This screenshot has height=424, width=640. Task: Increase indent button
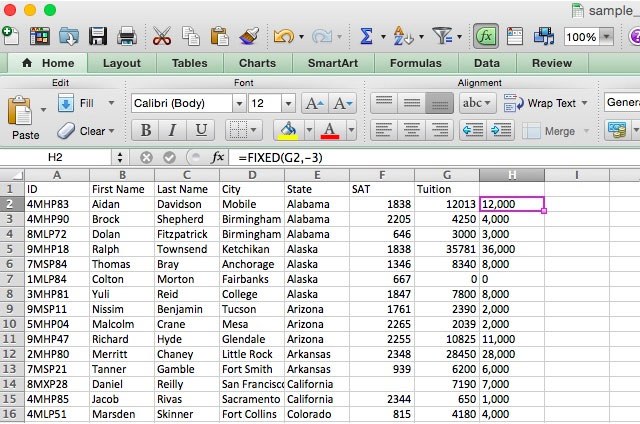(x=500, y=131)
